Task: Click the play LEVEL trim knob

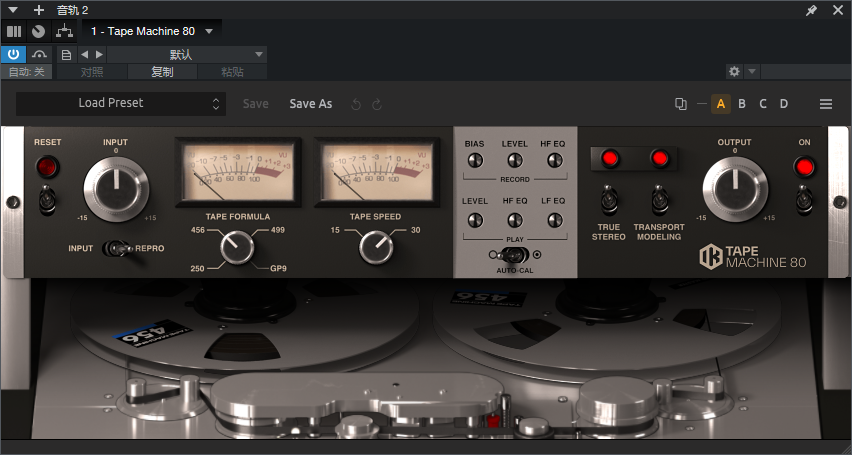Action: click(x=474, y=220)
